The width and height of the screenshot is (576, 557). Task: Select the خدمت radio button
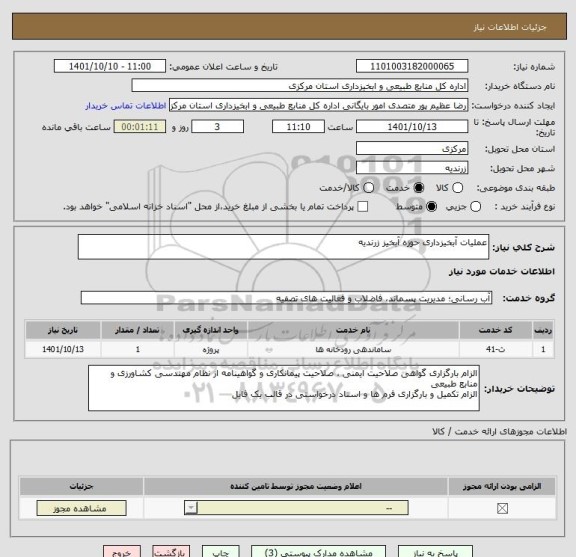tap(418, 188)
